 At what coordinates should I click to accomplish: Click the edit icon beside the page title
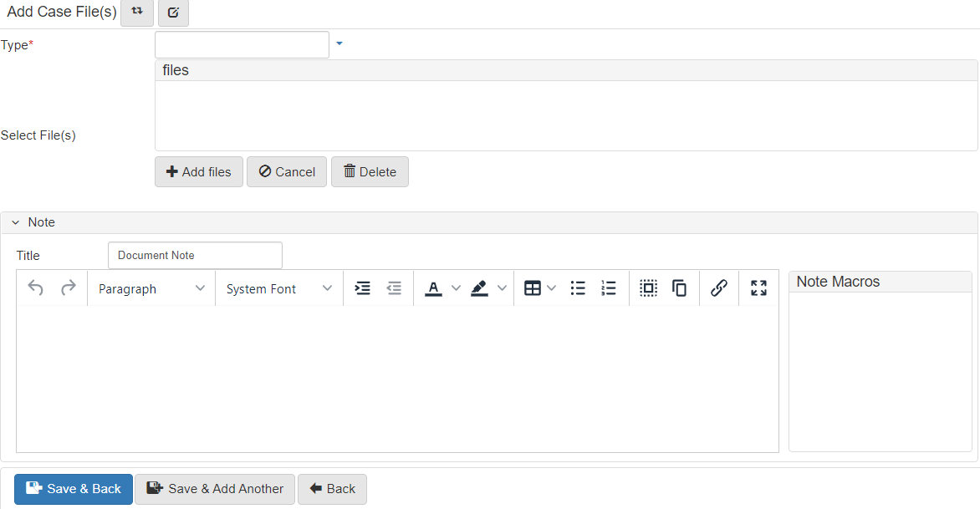pos(173,13)
